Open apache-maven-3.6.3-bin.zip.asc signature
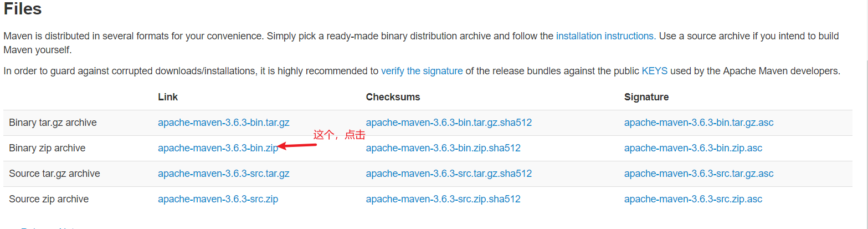The image size is (868, 229). 693,148
